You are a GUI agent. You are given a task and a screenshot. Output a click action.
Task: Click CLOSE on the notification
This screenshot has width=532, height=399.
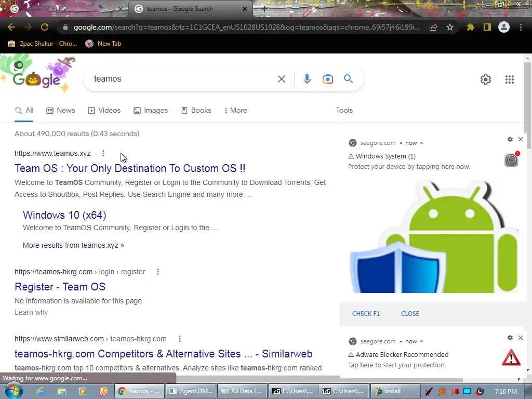410,313
